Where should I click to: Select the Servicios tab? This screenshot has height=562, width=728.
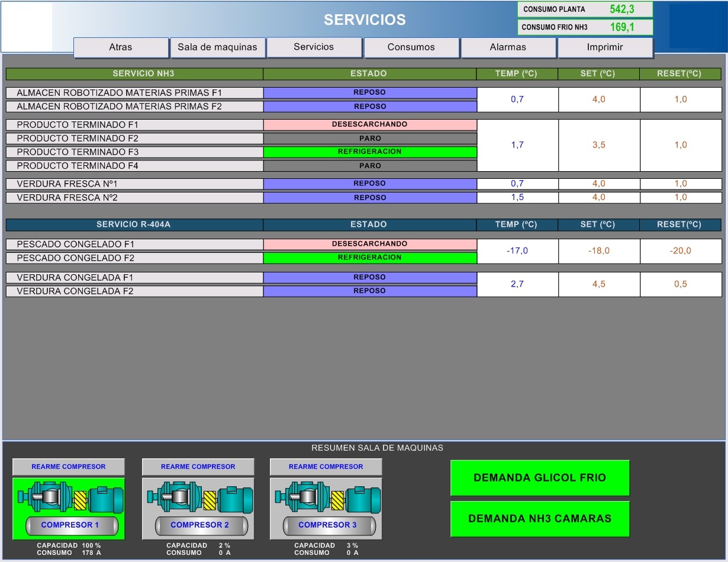[x=314, y=47]
